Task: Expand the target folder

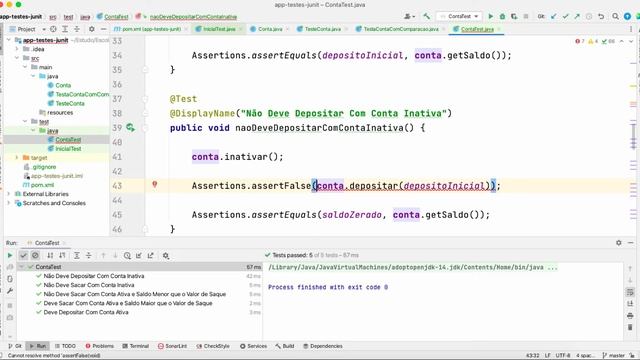Action: click(17, 158)
